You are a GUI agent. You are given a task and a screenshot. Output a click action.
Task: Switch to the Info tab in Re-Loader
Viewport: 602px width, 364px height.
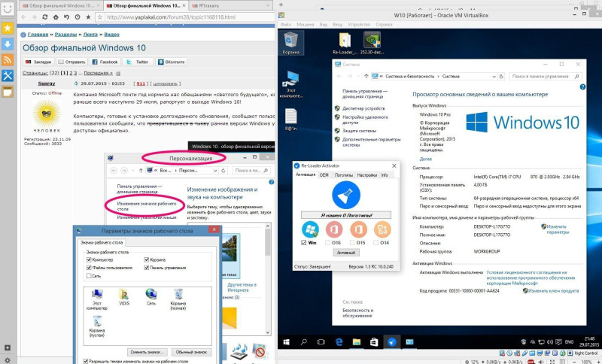(385, 175)
